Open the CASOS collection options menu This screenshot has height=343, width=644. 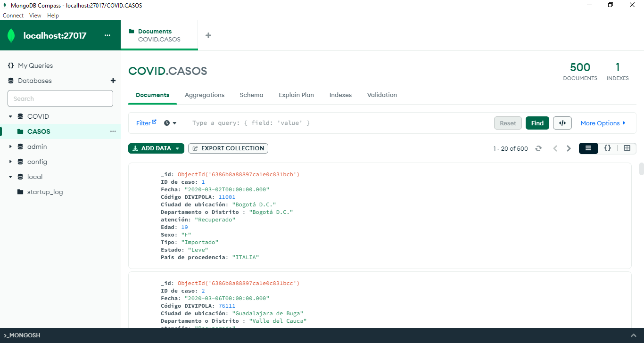(112, 131)
